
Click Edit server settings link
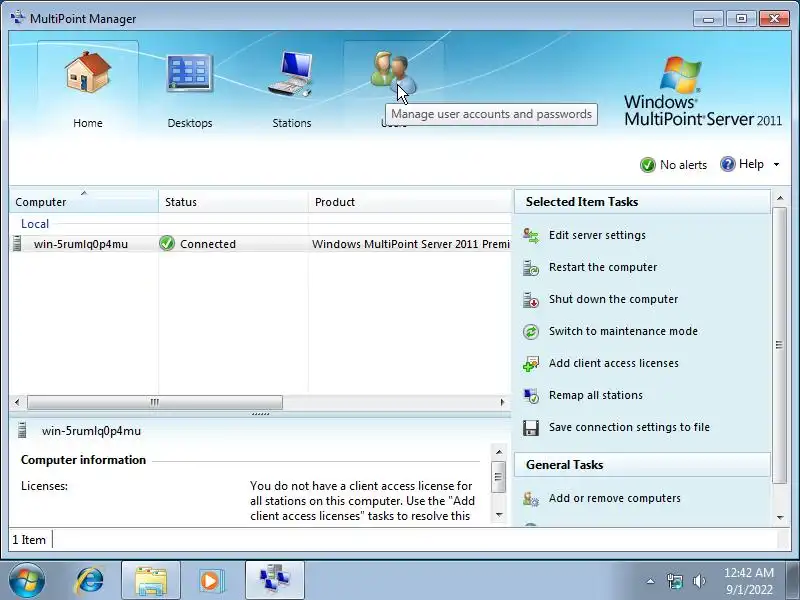pyautogui.click(x=597, y=235)
